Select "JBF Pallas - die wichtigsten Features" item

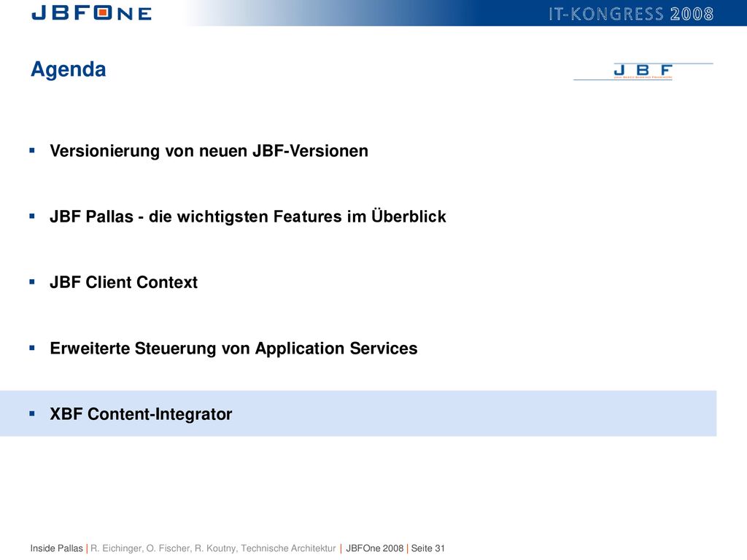(248, 217)
